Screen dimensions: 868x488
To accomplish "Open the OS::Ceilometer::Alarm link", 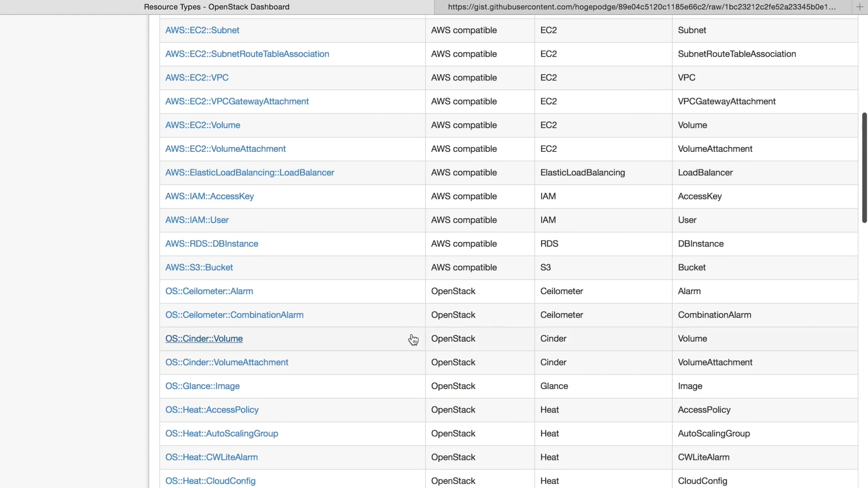I will coord(209,291).
